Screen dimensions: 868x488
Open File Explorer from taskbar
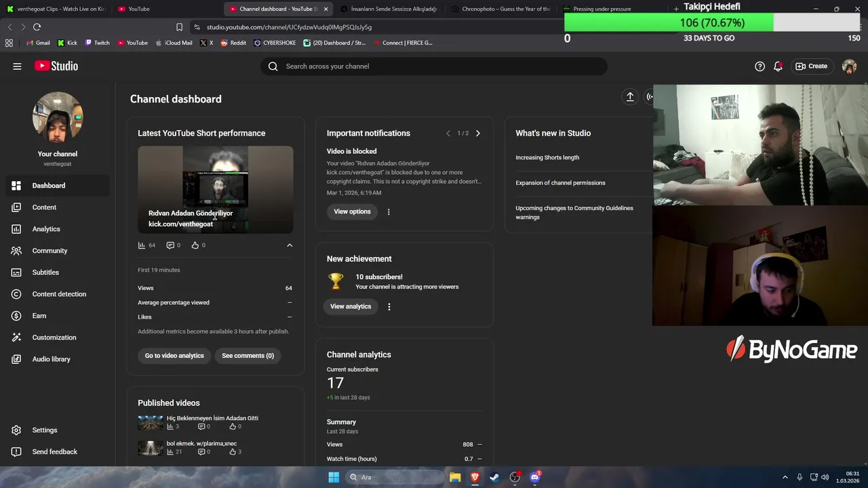[455, 477]
